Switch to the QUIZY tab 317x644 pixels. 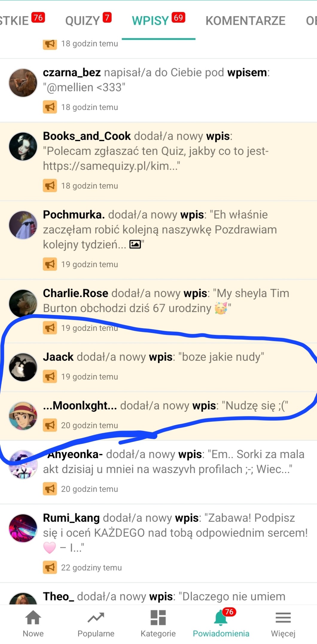pyautogui.click(x=88, y=20)
